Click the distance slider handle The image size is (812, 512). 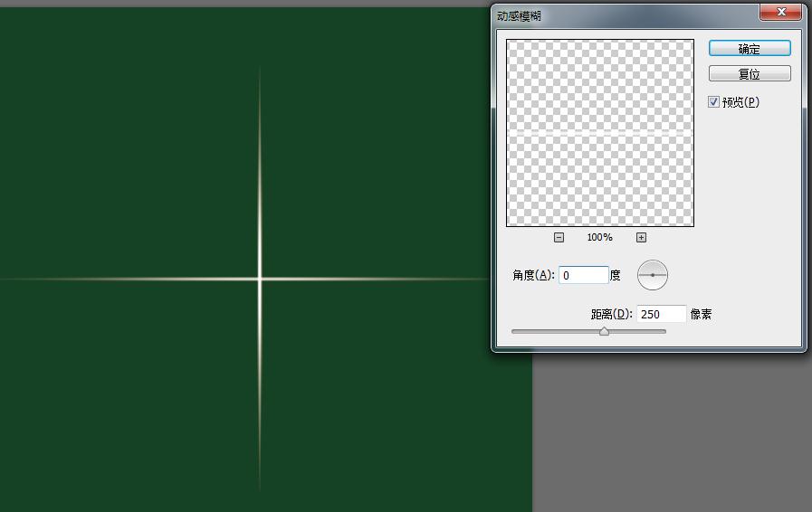(604, 332)
